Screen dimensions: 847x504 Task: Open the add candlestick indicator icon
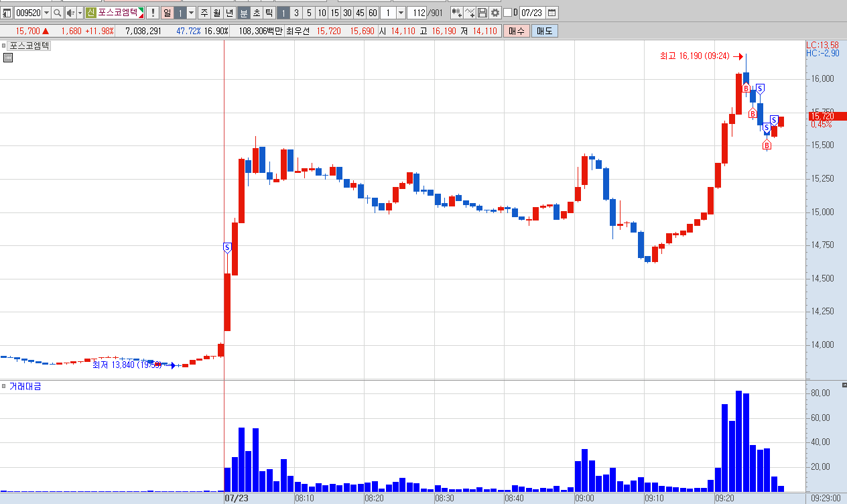click(457, 13)
